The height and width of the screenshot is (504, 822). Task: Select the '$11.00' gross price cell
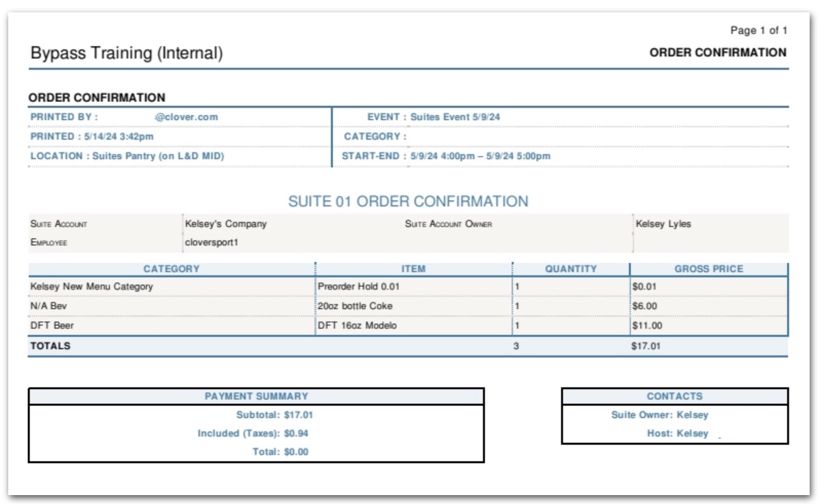click(x=709, y=325)
